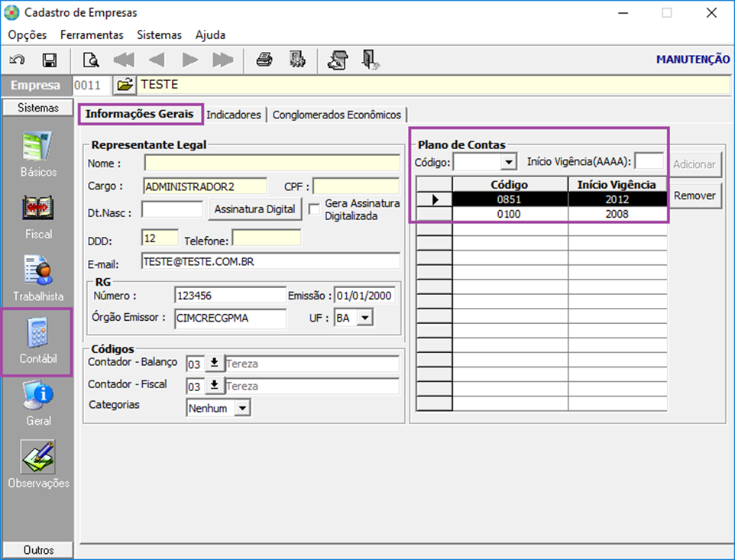
Task: Click the Sistemas sidebar header button
Action: pyautogui.click(x=38, y=108)
